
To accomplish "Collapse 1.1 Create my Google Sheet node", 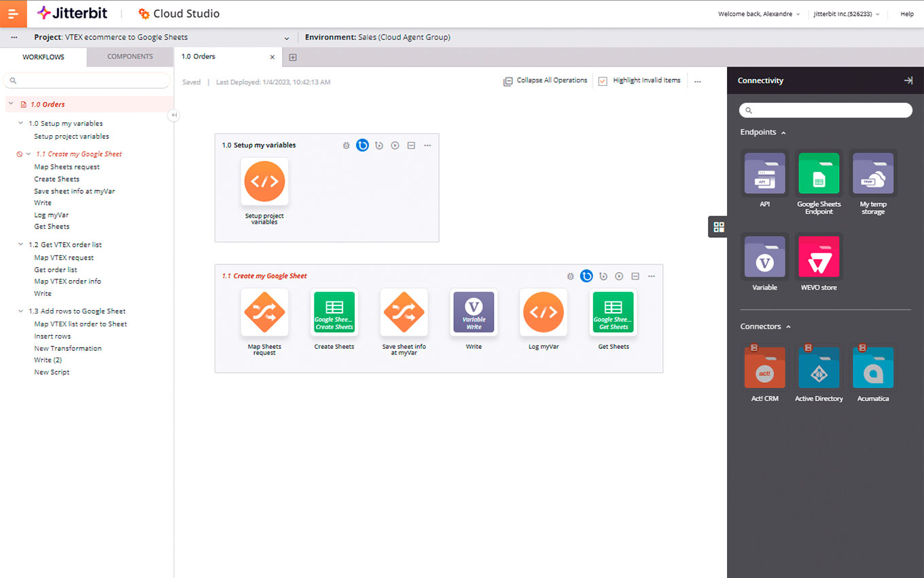I will pos(29,154).
